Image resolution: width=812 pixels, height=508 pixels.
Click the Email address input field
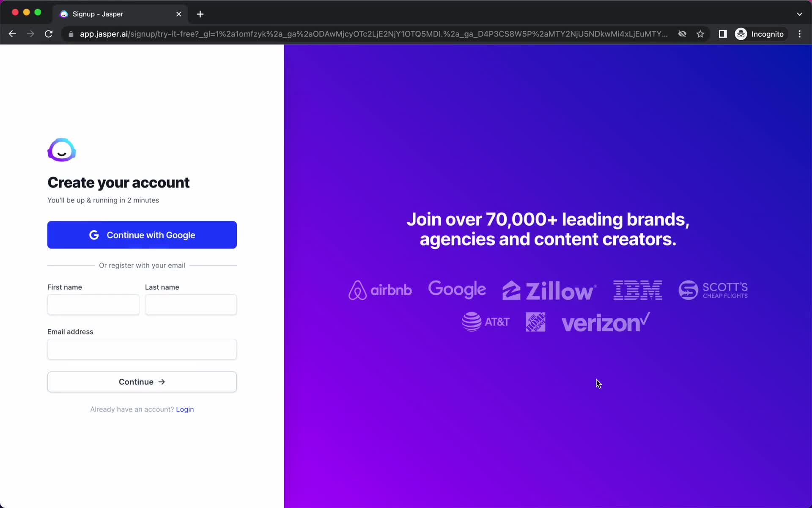point(142,349)
